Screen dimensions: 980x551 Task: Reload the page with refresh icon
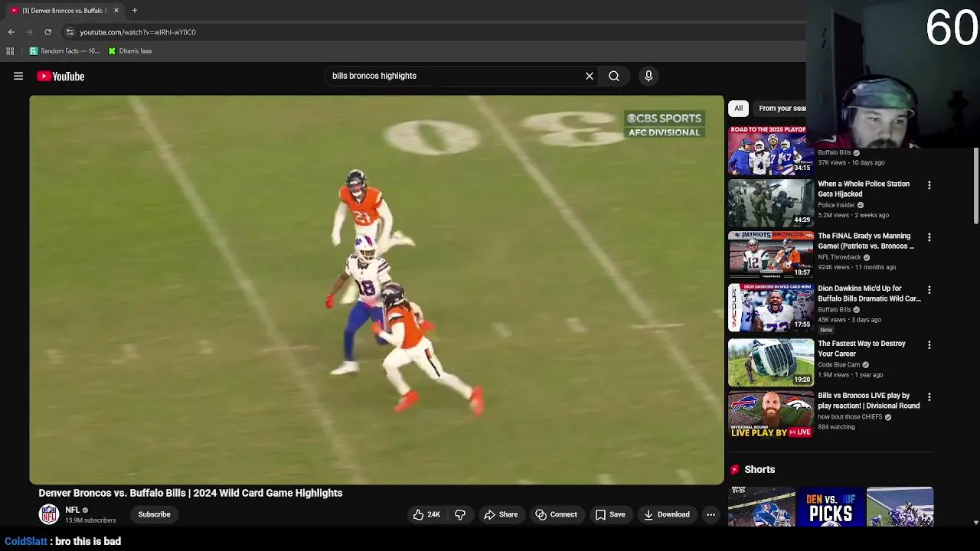(47, 32)
